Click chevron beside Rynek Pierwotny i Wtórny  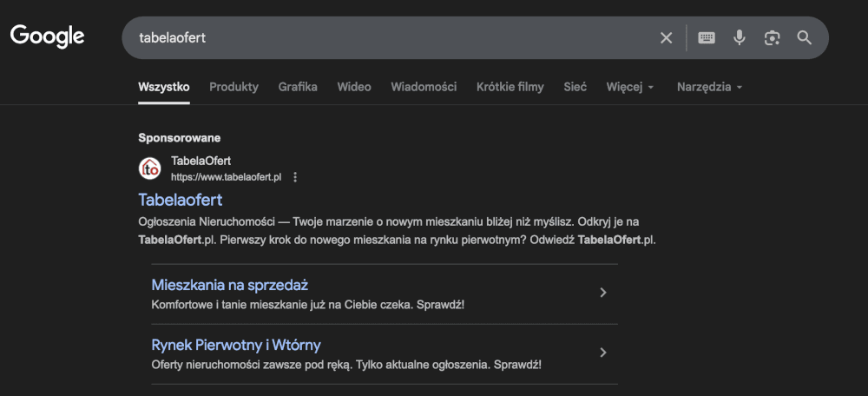pos(603,353)
